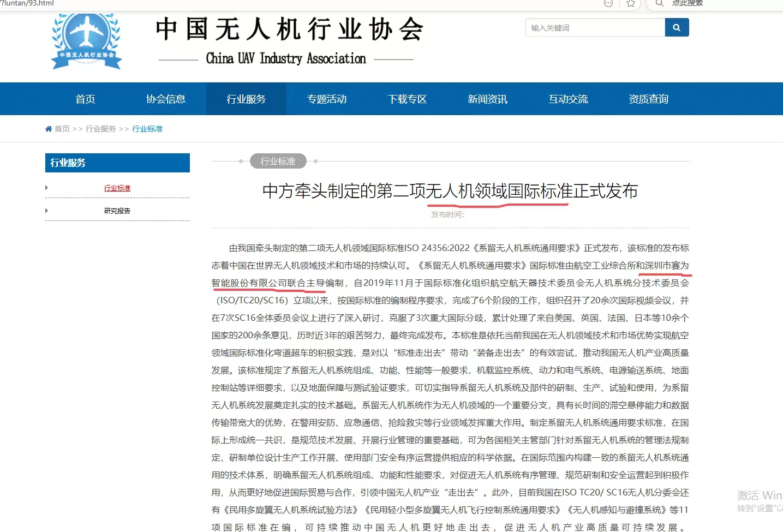Open the 专题活动 navigation menu item
The image size is (783, 532).
click(x=327, y=99)
